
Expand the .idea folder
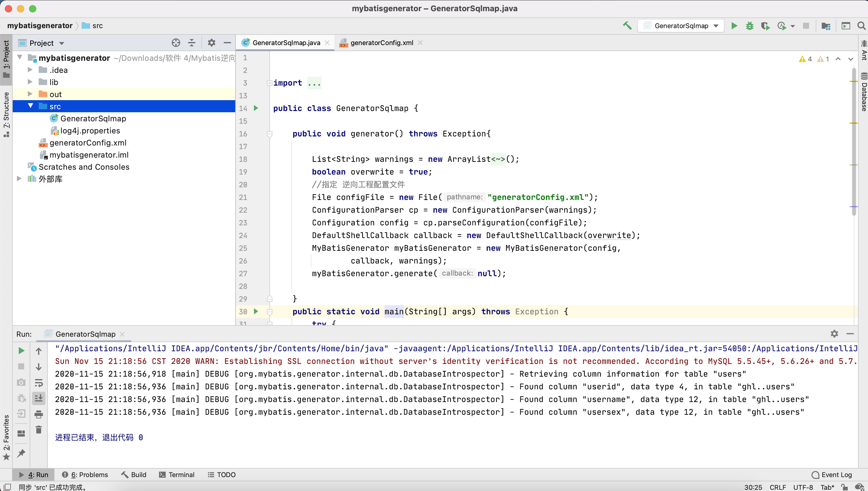30,70
